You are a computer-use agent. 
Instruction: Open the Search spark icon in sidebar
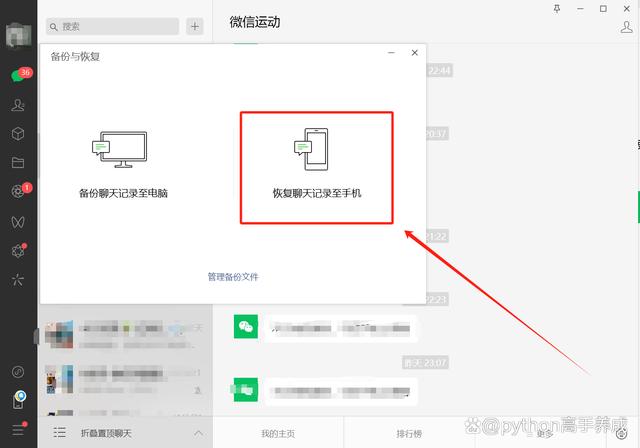click(18, 280)
